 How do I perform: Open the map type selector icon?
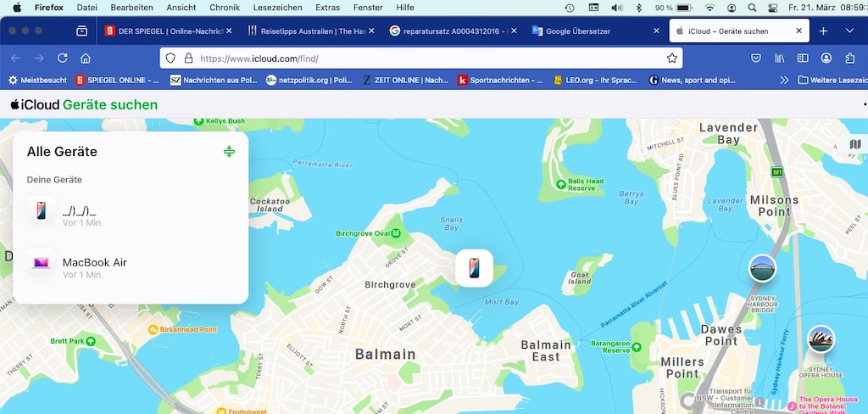pyautogui.click(x=854, y=145)
